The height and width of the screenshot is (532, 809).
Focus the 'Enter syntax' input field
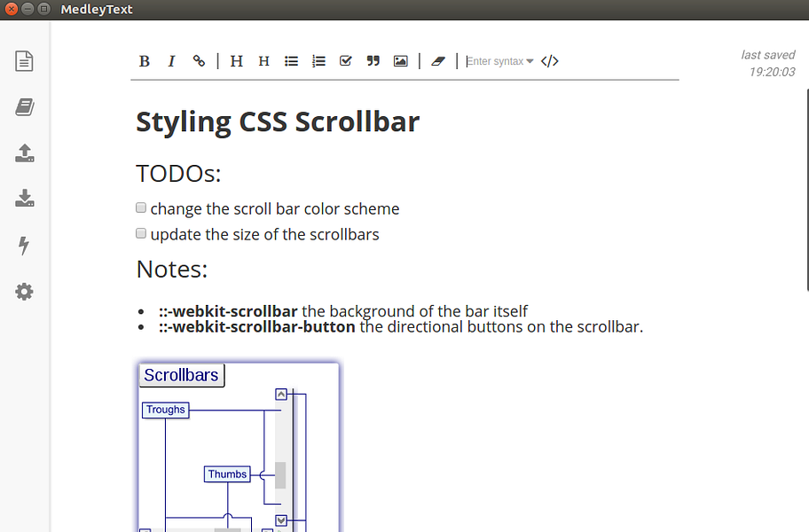495,61
